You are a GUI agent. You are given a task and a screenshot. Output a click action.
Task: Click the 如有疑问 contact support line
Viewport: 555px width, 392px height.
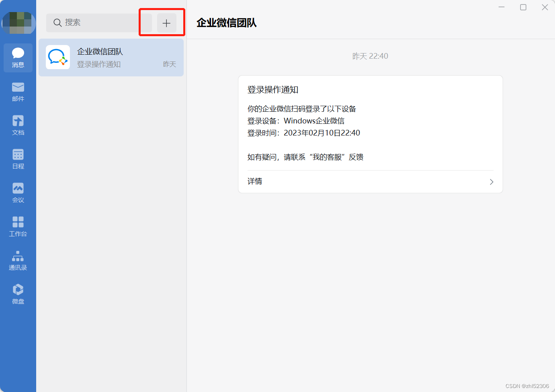click(x=305, y=157)
